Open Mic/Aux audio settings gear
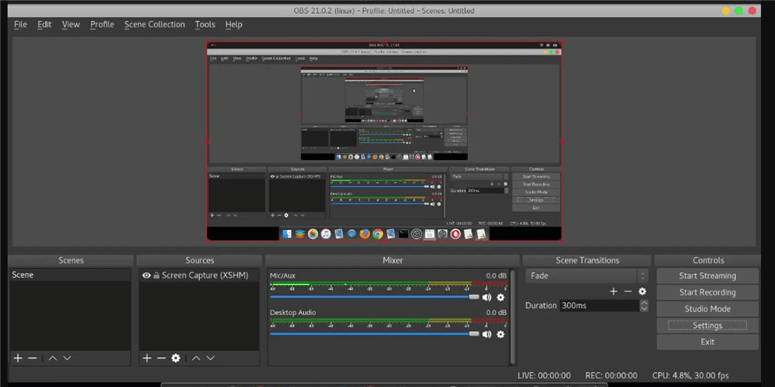This screenshot has height=387, width=775. (x=500, y=297)
